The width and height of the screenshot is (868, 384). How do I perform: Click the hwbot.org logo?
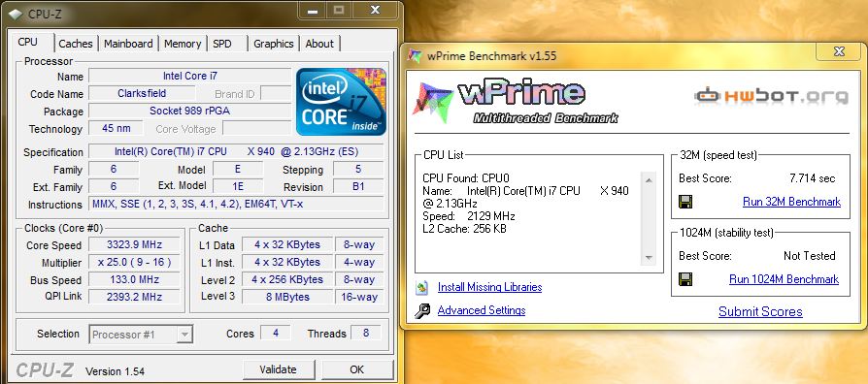[x=771, y=96]
